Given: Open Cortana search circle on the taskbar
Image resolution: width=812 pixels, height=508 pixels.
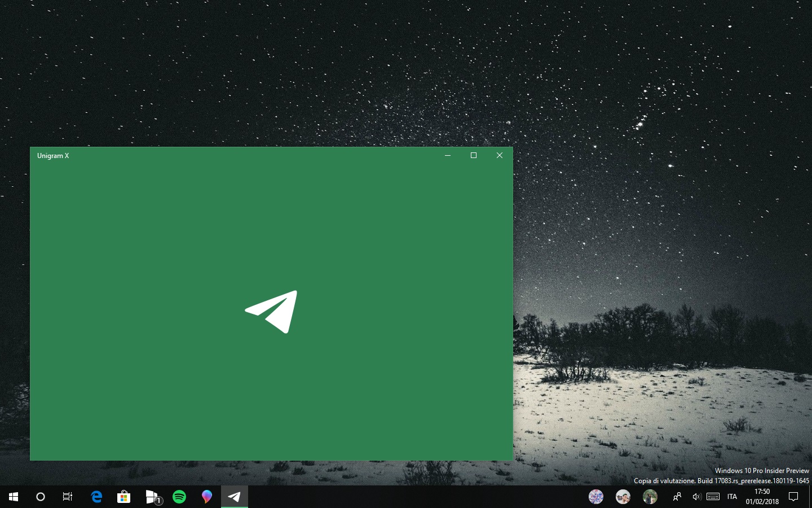Looking at the screenshot, I should pos(41,497).
